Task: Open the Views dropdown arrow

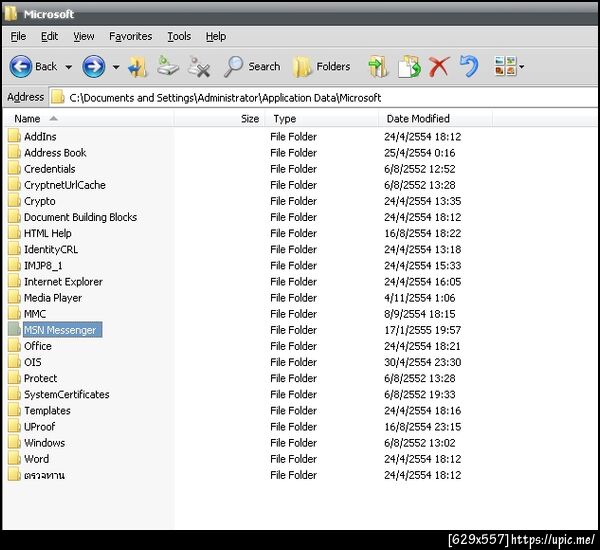Action: click(521, 67)
